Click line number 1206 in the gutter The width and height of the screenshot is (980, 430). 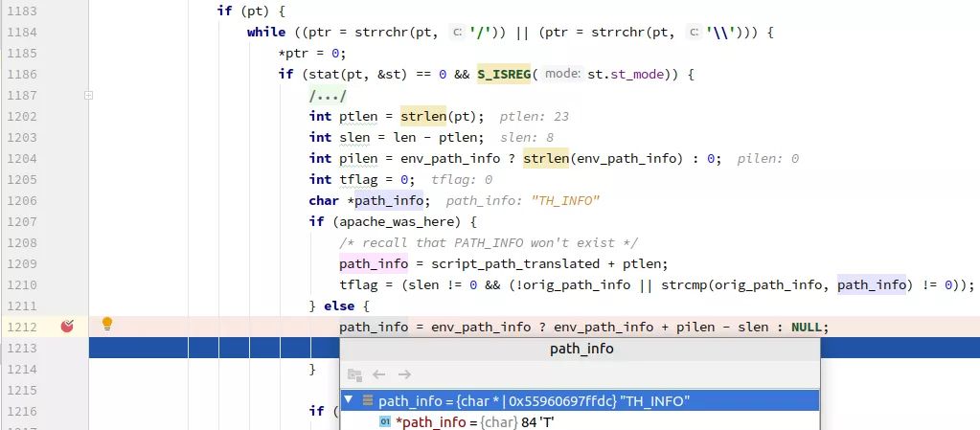(22, 200)
